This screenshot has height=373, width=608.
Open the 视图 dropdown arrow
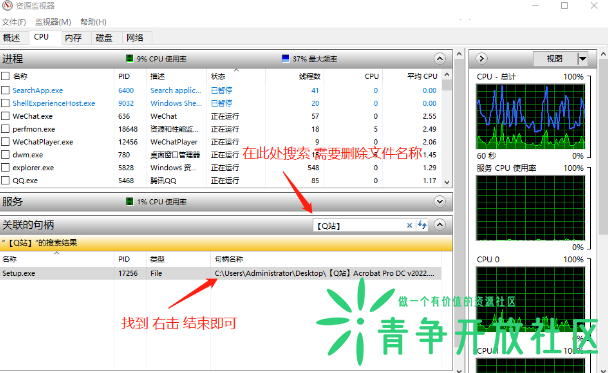coord(582,59)
